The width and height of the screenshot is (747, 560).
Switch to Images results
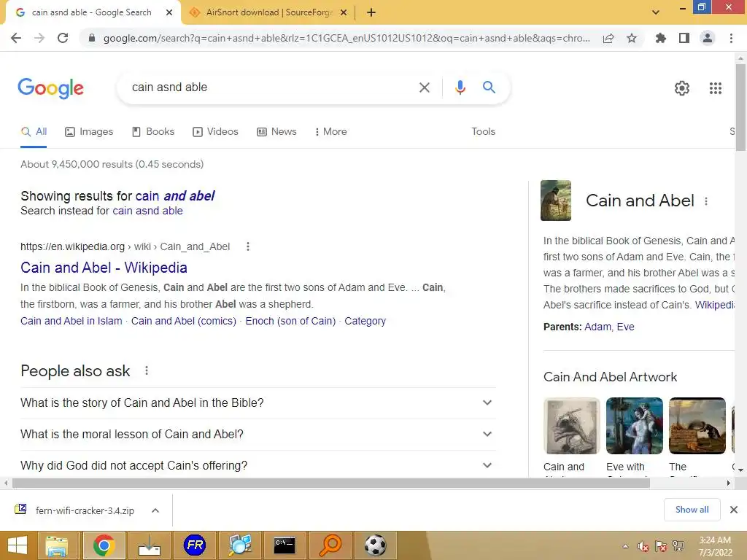point(89,132)
